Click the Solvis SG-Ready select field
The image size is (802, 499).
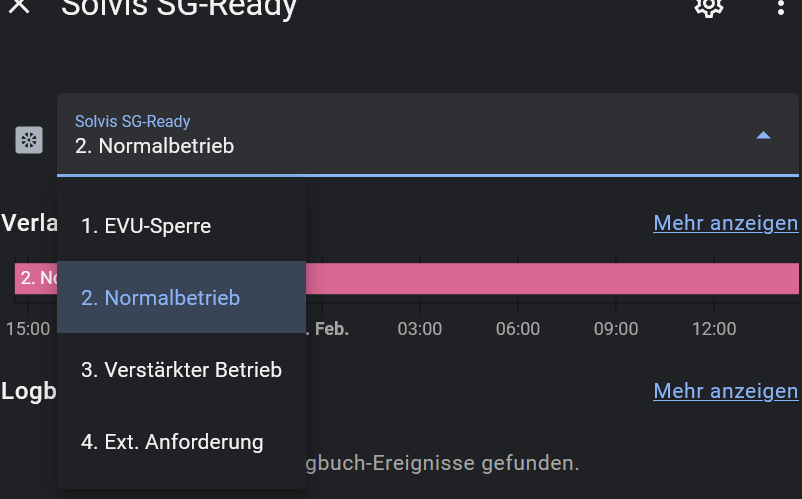(x=400, y=135)
